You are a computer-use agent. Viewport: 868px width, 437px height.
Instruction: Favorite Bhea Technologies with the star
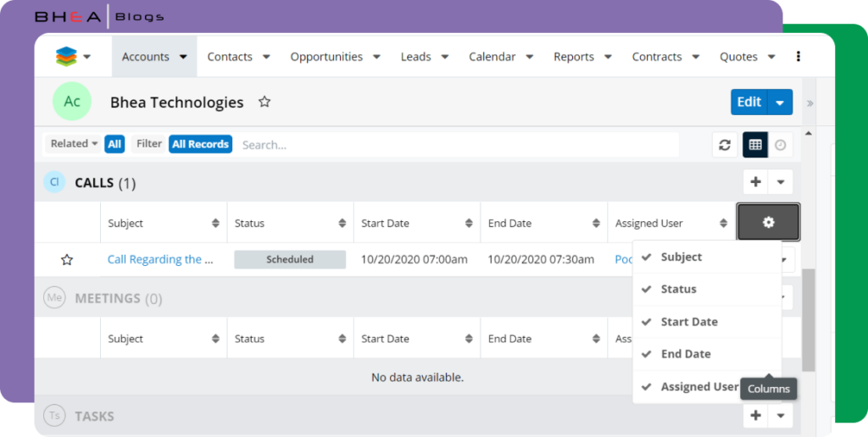(x=264, y=102)
